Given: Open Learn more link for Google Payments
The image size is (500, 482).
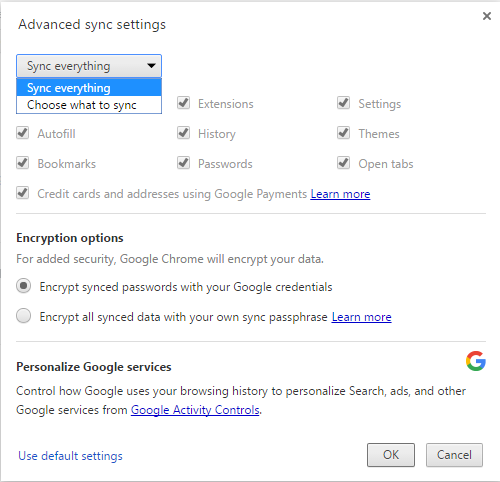Looking at the screenshot, I should tap(340, 194).
